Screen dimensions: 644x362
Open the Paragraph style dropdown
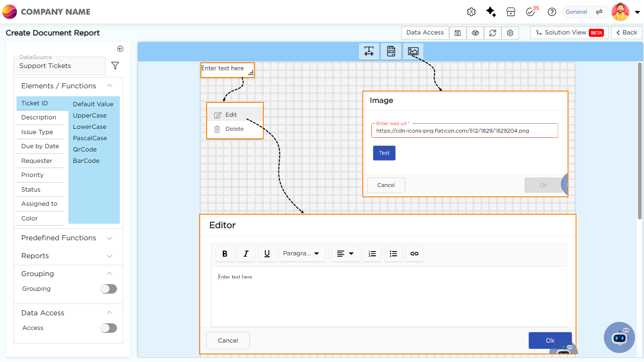(302, 254)
